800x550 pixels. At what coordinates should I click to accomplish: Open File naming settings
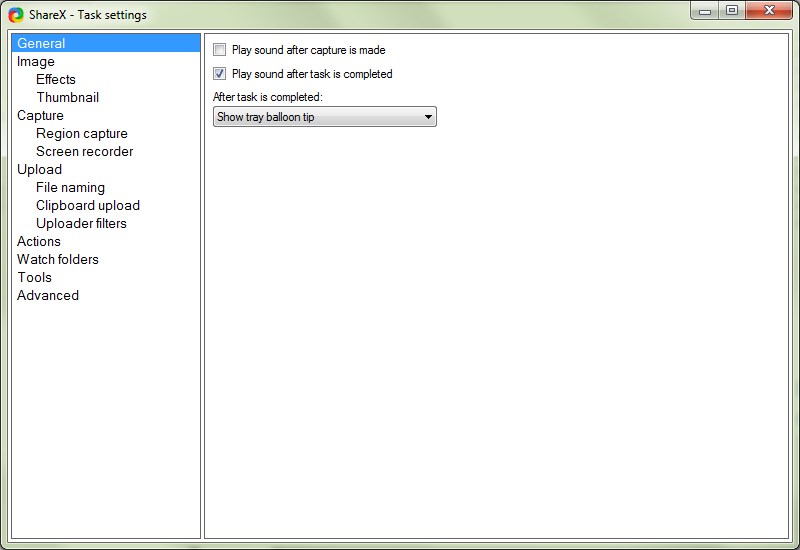point(70,187)
